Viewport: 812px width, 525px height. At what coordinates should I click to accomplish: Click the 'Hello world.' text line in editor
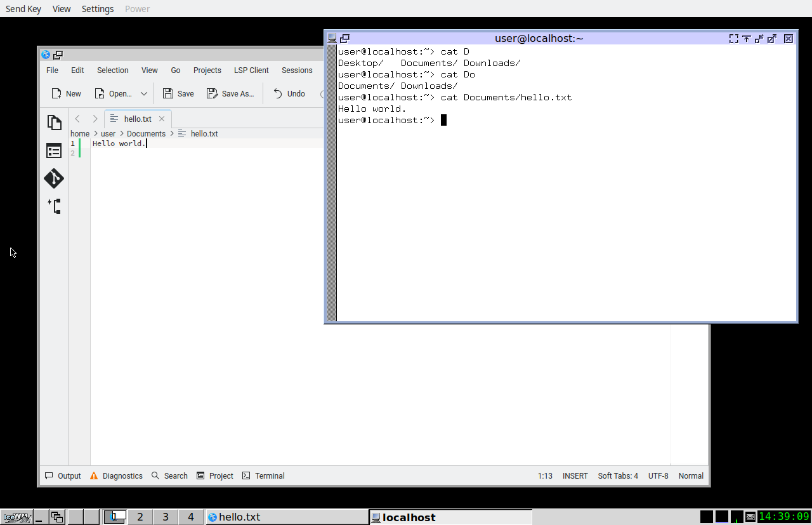coord(119,143)
